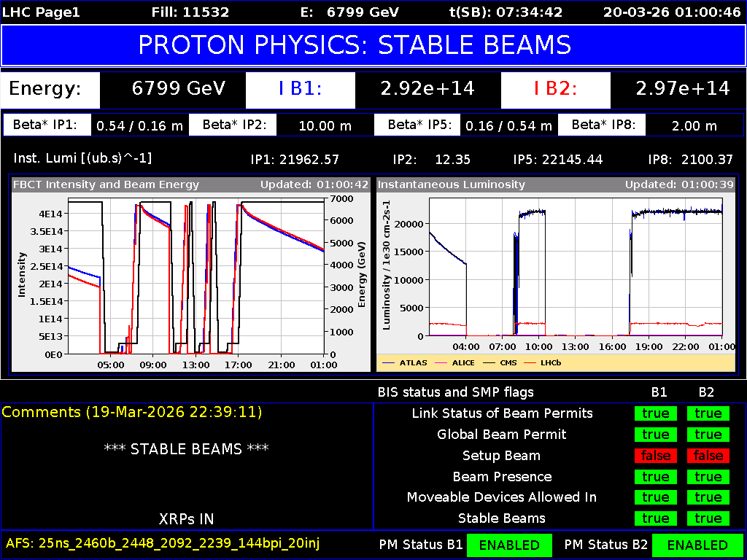Screen dimensions: 747x560
Task: Toggle the Global Beam Permit for B1
Action: [x=655, y=435]
